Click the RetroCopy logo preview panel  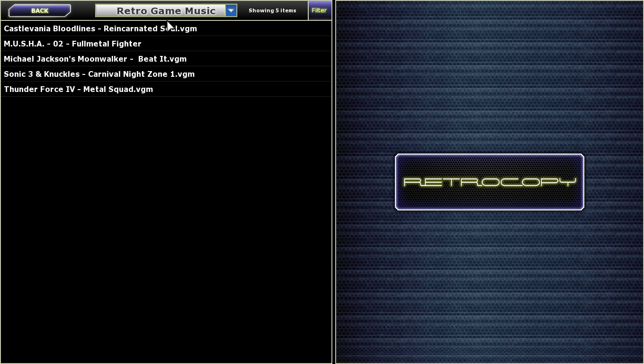(x=490, y=182)
